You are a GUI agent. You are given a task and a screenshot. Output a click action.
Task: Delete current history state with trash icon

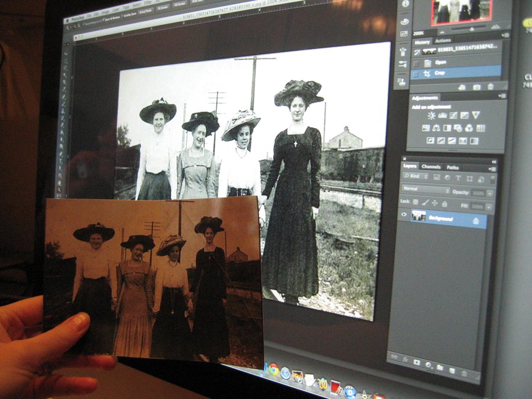[491, 87]
